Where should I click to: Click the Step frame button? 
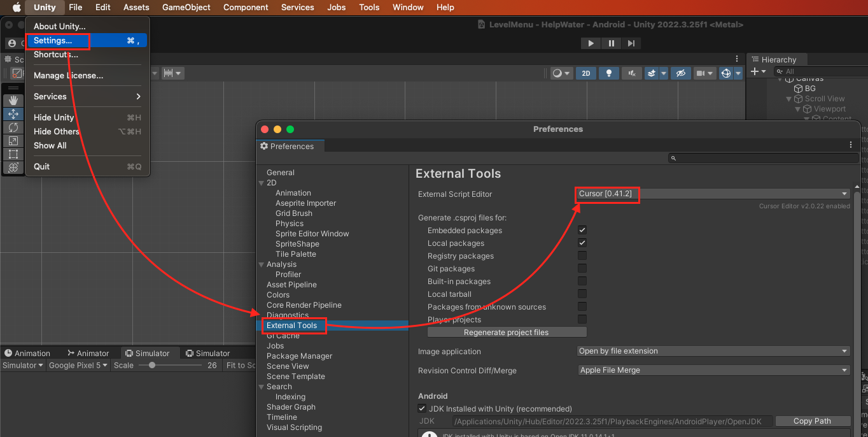tap(631, 43)
